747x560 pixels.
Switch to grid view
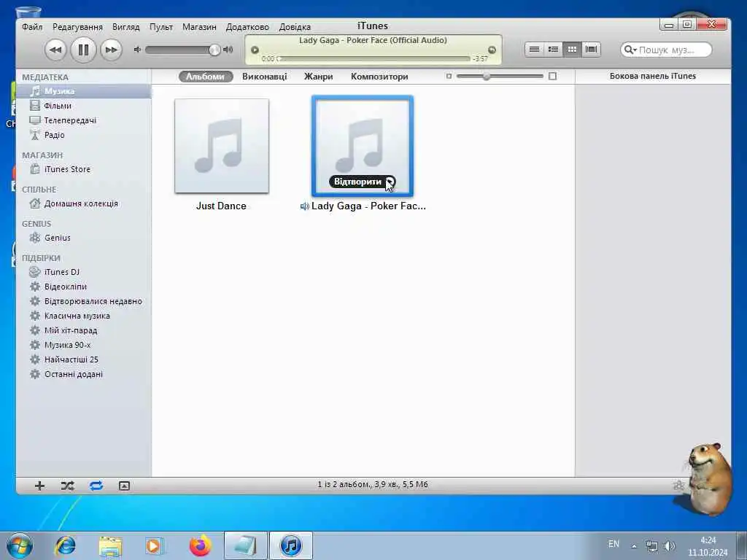click(x=572, y=49)
